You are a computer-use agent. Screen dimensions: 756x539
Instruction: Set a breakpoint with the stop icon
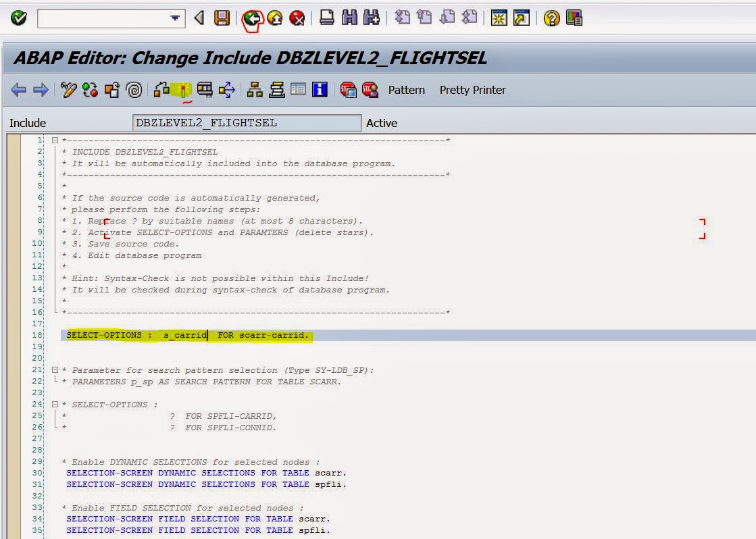(x=349, y=89)
